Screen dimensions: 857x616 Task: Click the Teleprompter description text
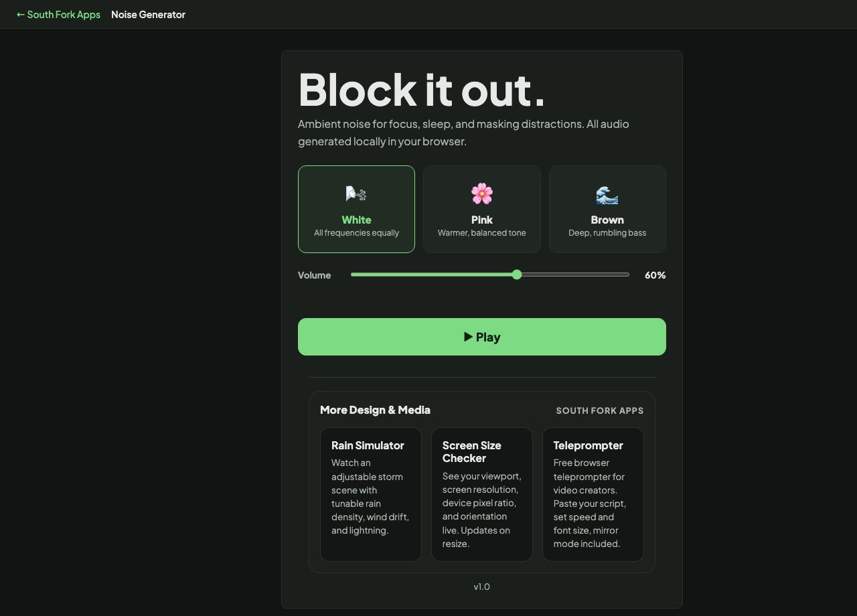click(590, 504)
